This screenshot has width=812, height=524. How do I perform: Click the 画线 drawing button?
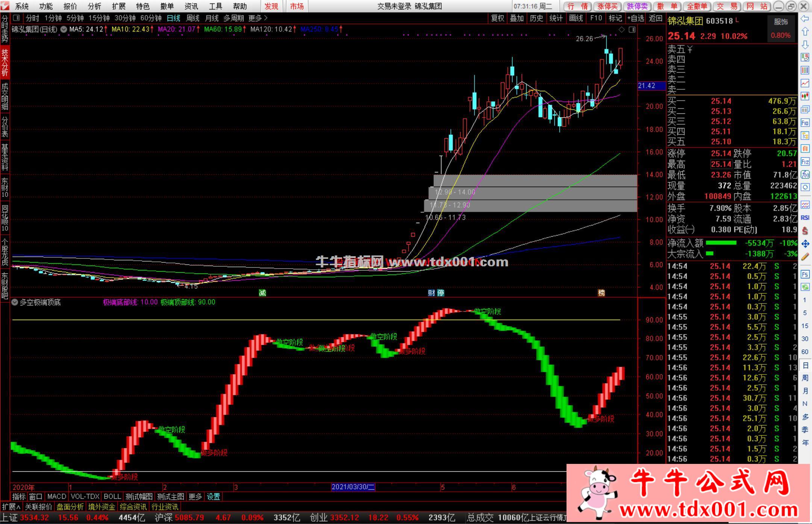[576, 18]
